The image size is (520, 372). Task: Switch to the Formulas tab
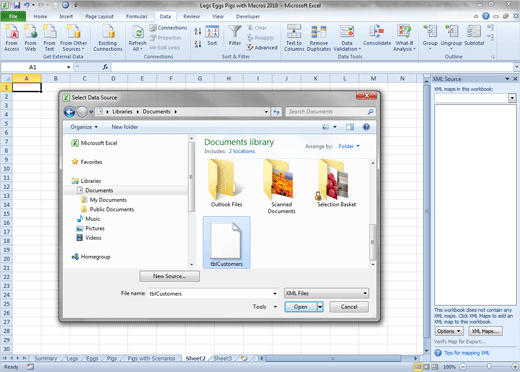[137, 16]
